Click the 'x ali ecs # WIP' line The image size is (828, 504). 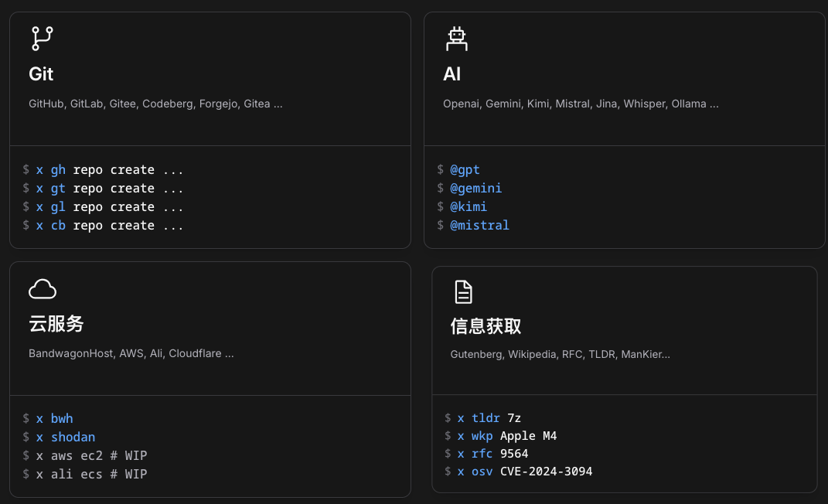91,474
